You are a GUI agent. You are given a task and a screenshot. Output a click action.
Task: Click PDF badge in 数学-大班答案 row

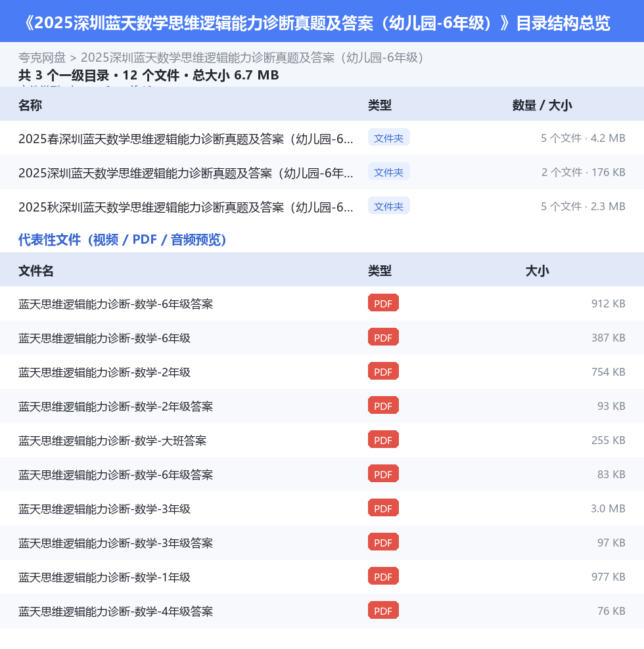coord(383,439)
